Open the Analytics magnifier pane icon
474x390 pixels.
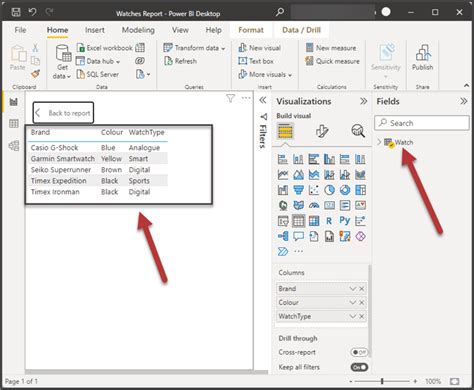[358, 131]
